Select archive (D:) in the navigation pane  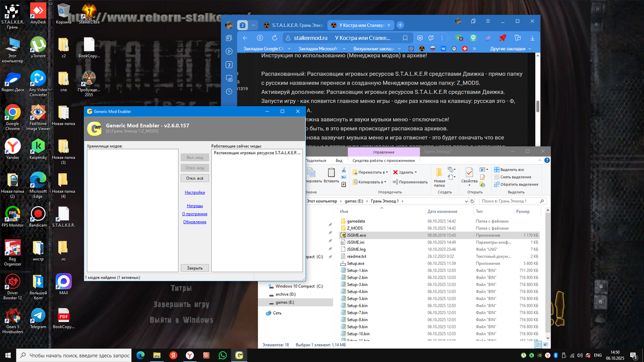coord(296,294)
